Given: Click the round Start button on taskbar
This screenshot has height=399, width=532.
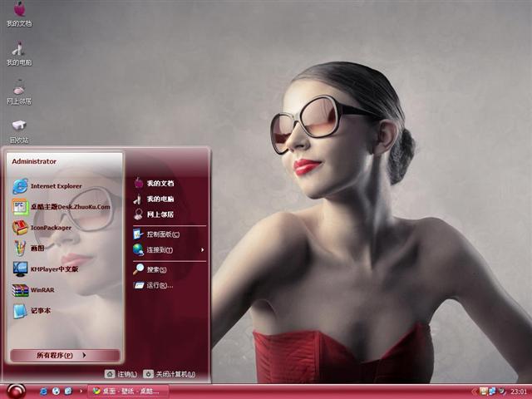Looking at the screenshot, I should [16, 392].
